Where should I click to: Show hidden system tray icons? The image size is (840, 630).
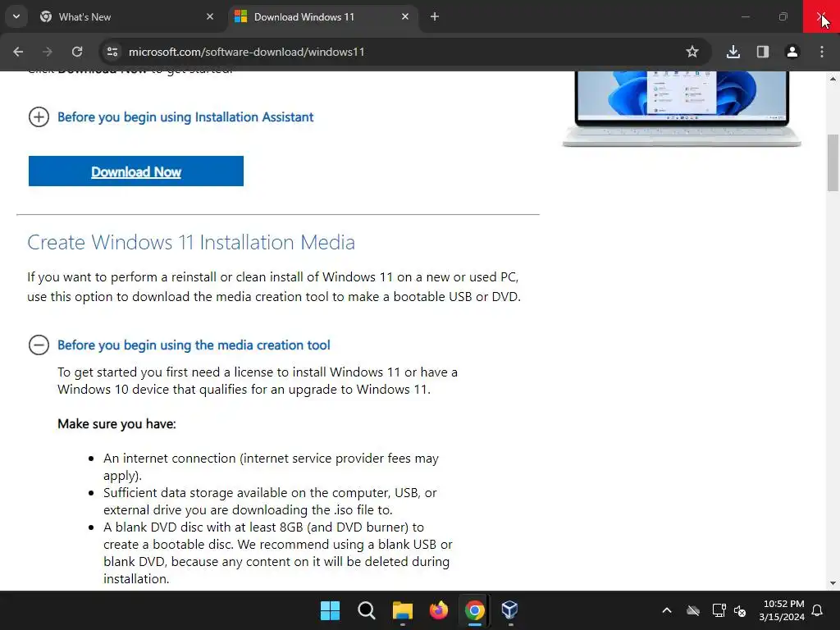tap(667, 610)
